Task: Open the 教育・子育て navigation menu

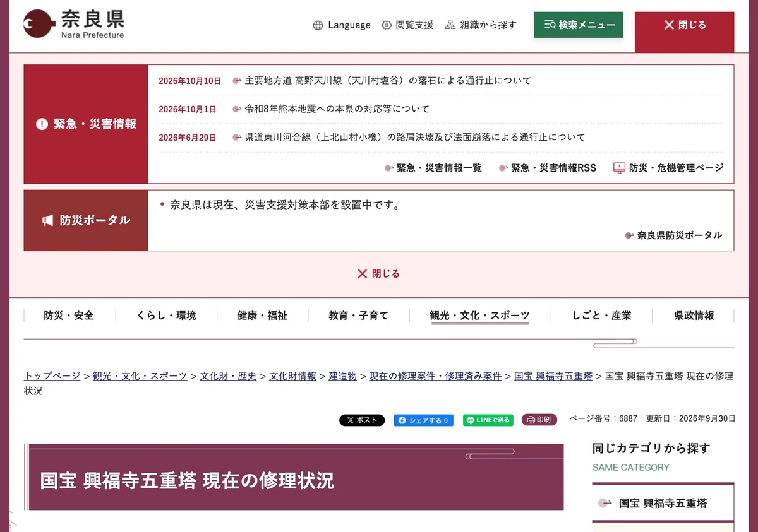Action: pos(358,316)
